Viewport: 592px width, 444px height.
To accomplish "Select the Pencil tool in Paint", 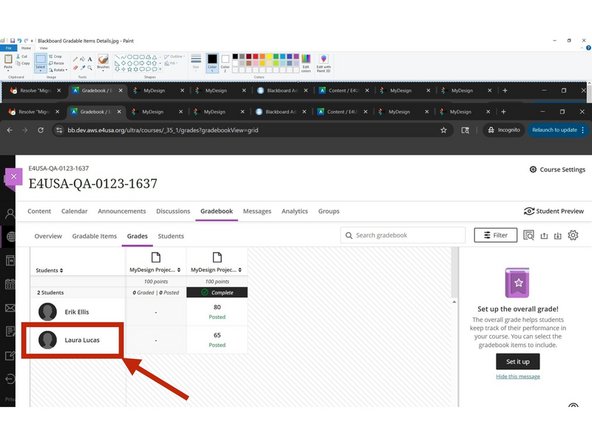I will [x=76, y=59].
